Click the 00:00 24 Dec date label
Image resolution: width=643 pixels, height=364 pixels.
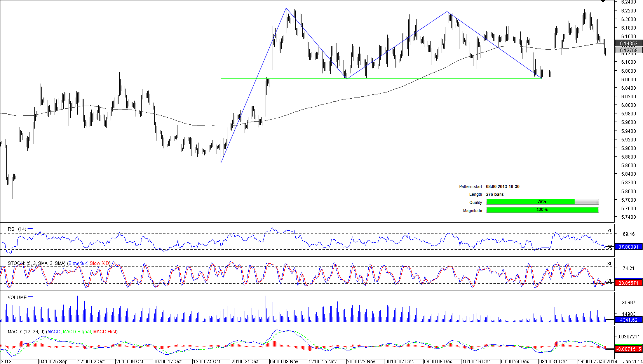coord(515,362)
